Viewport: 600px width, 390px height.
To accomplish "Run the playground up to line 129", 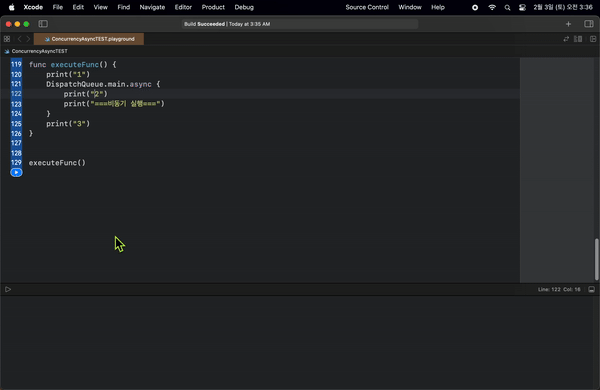I will pyautogui.click(x=16, y=173).
